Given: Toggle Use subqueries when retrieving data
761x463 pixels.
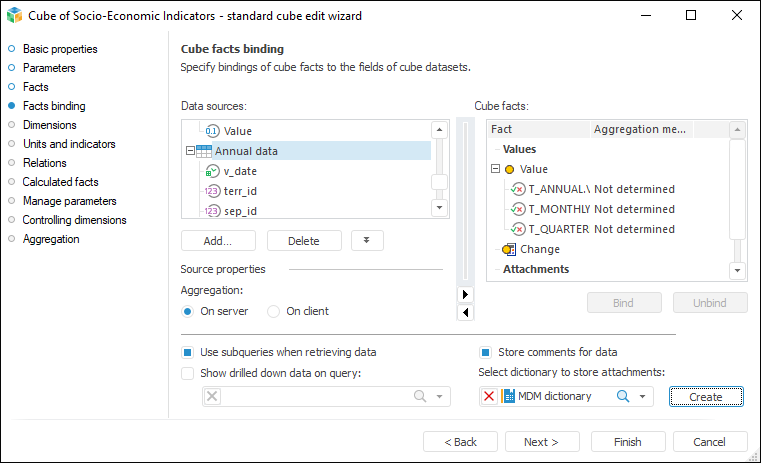Looking at the screenshot, I should click(187, 352).
